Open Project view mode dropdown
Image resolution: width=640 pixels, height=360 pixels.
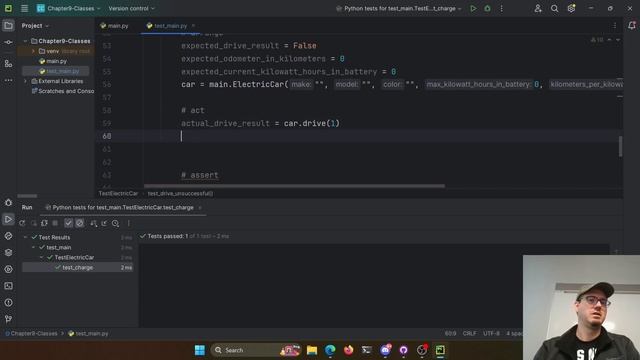(x=35, y=26)
